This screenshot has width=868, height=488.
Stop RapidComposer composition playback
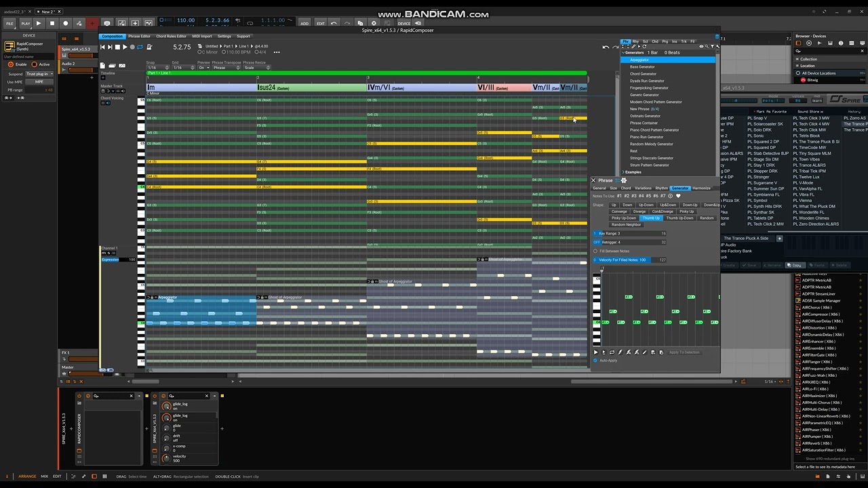(117, 47)
